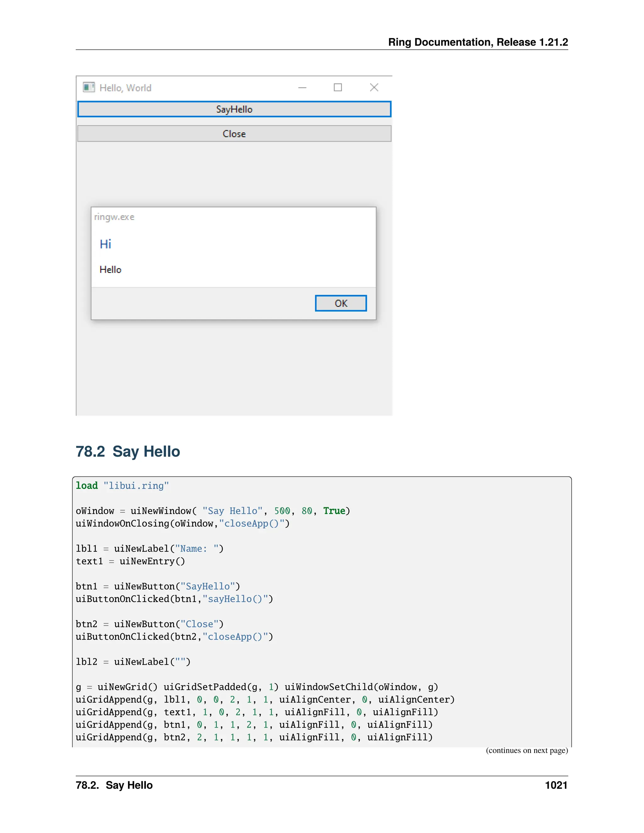The image size is (644, 833).
Task: Click the Ring Documentation, Release 1.21.2 header
Action: click(x=478, y=42)
